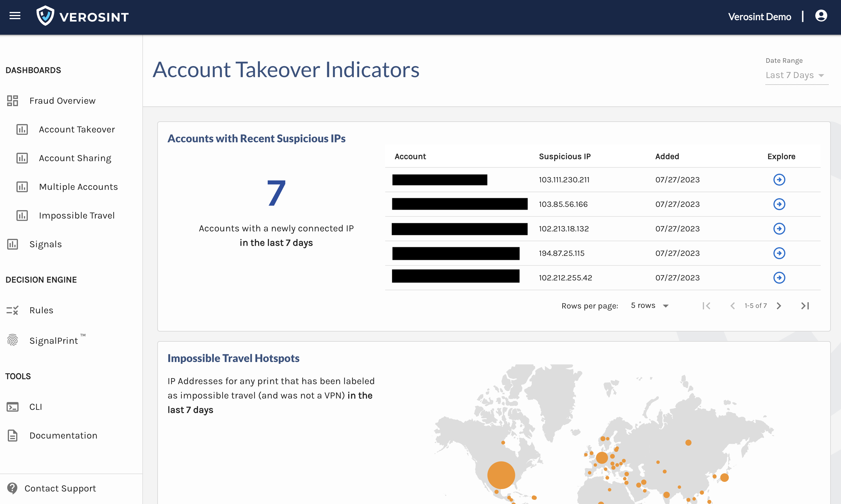
Task: Select Impossible Travel in sidebar
Action: [77, 216]
